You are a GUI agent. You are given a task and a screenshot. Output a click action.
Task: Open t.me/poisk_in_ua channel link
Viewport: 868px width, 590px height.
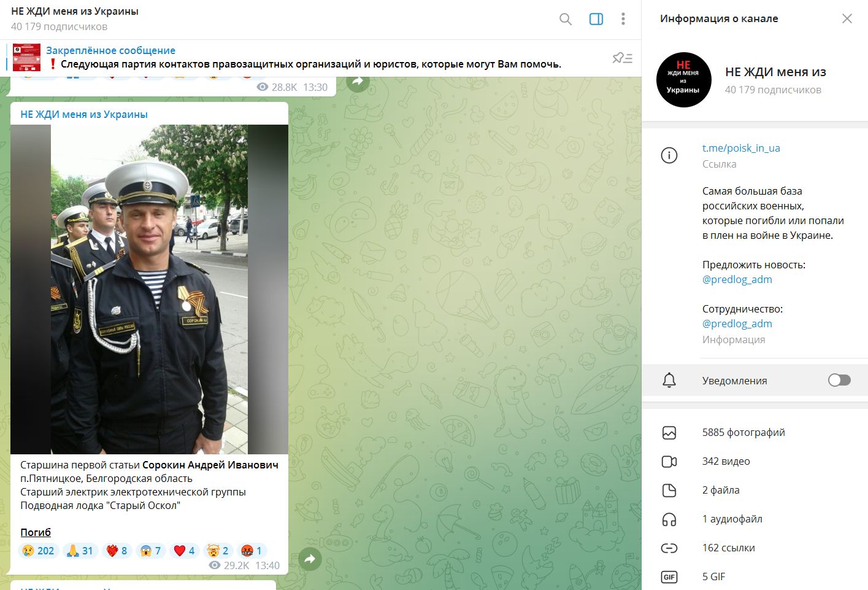coord(741,148)
